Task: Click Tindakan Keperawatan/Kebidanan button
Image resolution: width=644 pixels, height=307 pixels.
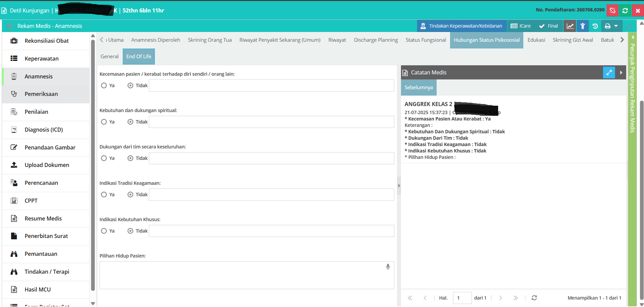Action: [461, 26]
